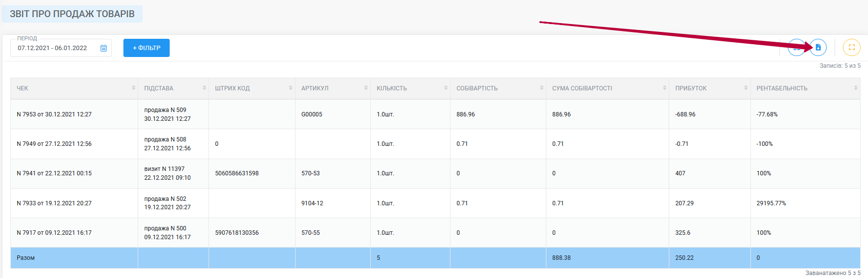Click the download report file icon
This screenshot has width=868, height=278.
(818, 48)
